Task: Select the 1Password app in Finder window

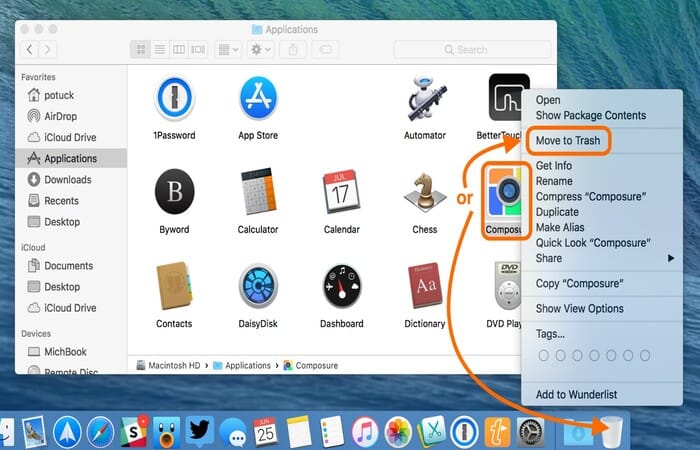Action: [174, 99]
